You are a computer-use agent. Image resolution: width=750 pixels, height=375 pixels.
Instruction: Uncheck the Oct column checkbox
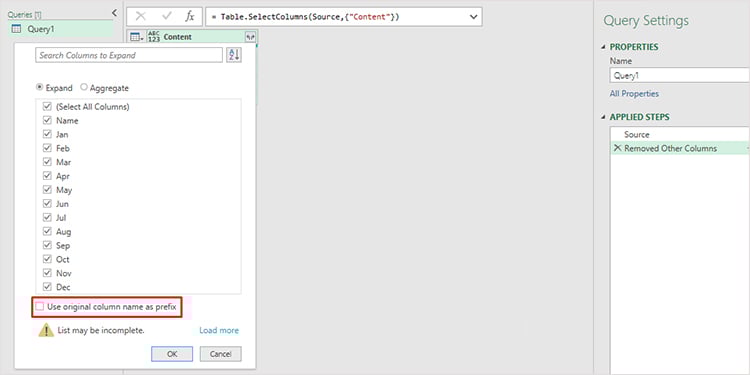click(47, 259)
